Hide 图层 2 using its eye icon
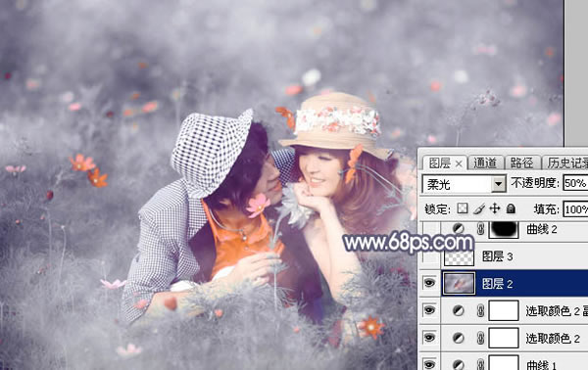 pyautogui.click(x=429, y=283)
